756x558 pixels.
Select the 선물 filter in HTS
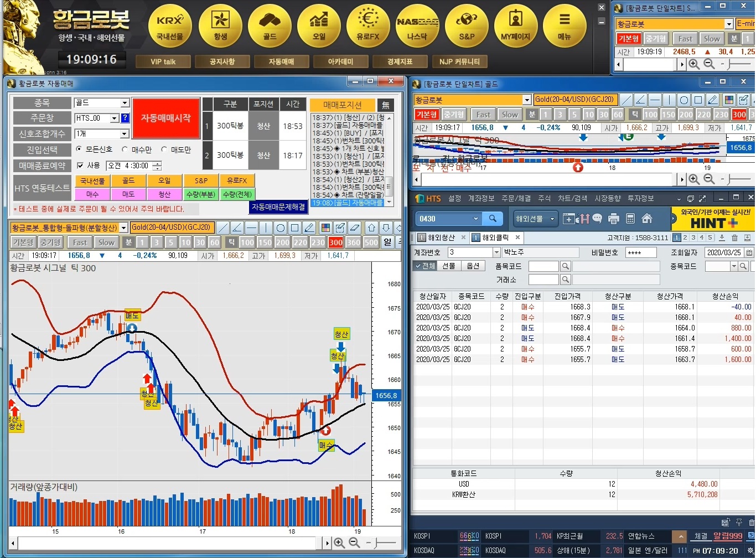(x=448, y=266)
